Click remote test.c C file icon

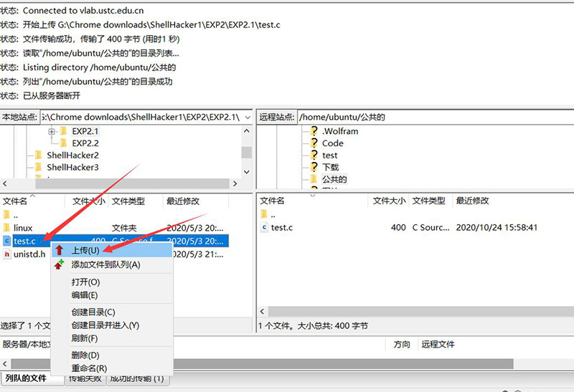264,227
